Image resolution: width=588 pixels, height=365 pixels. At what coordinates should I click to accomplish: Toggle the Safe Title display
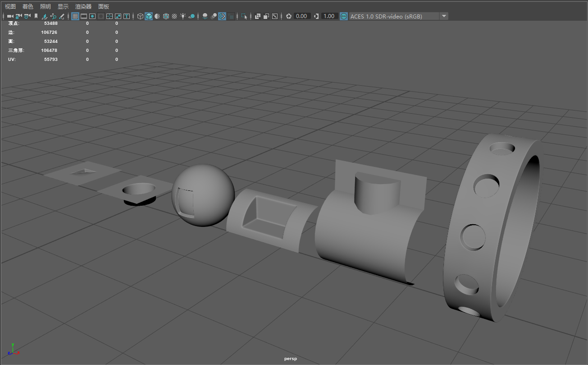[127, 16]
